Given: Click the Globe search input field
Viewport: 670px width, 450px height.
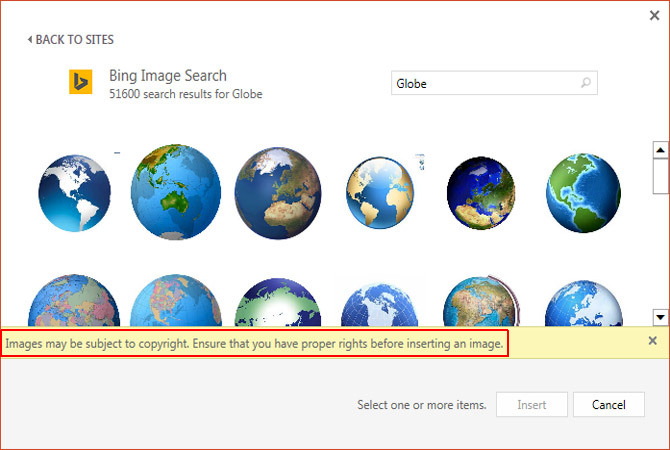Looking at the screenshot, I should coord(494,83).
